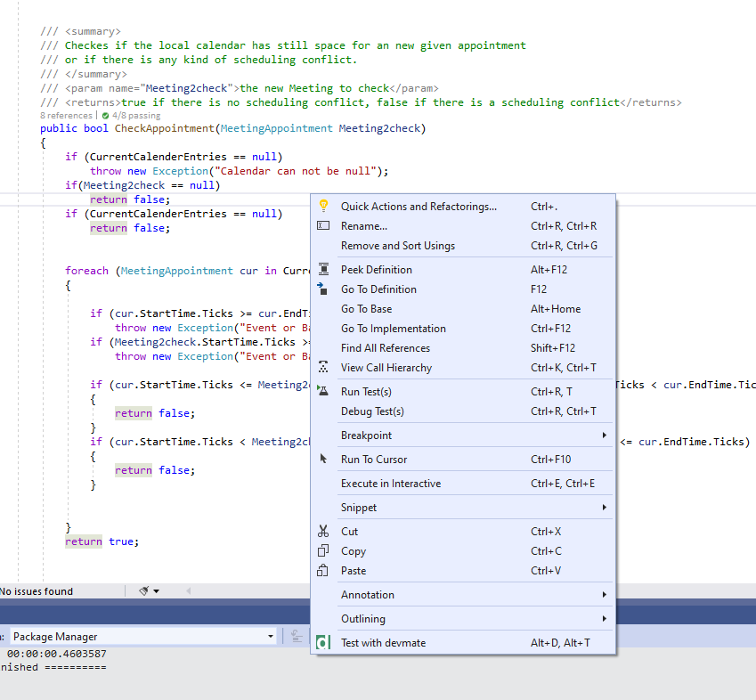Viewport: 756px width, 700px height.
Task: Click the View Call Hierarchy icon
Action: coord(323,367)
